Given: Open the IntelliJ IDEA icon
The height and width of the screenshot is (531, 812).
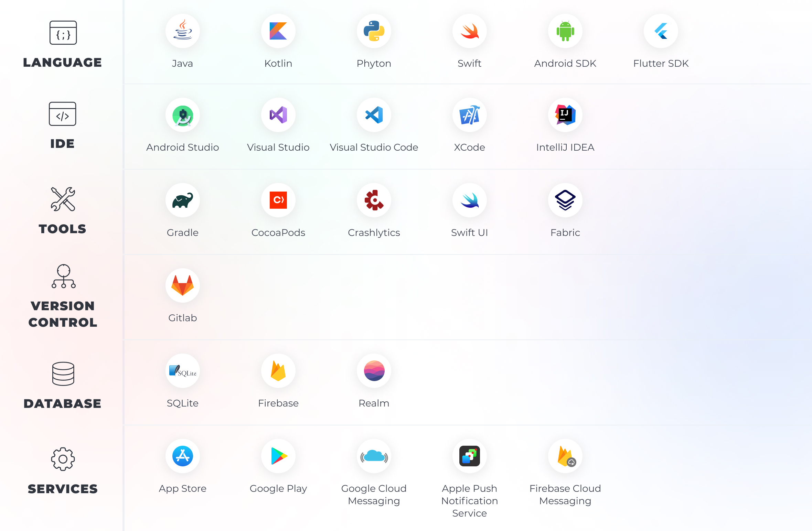Looking at the screenshot, I should pos(565,115).
